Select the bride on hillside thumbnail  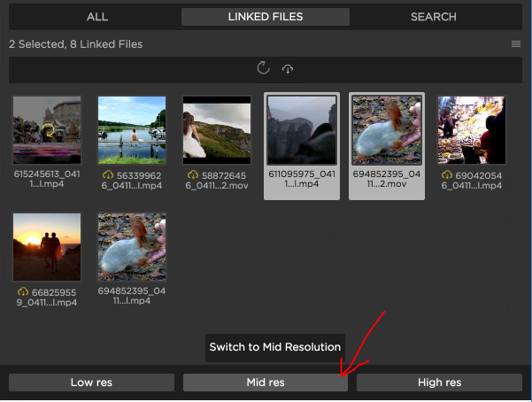[217, 130]
